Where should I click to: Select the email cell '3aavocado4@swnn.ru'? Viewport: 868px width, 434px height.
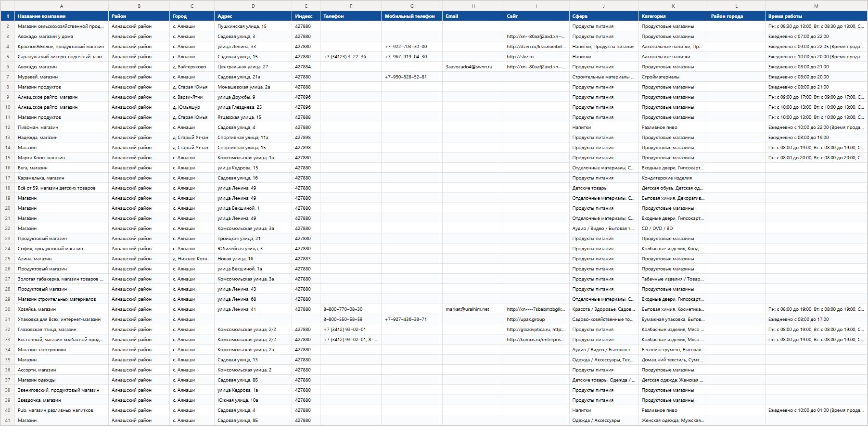pyautogui.click(x=473, y=67)
